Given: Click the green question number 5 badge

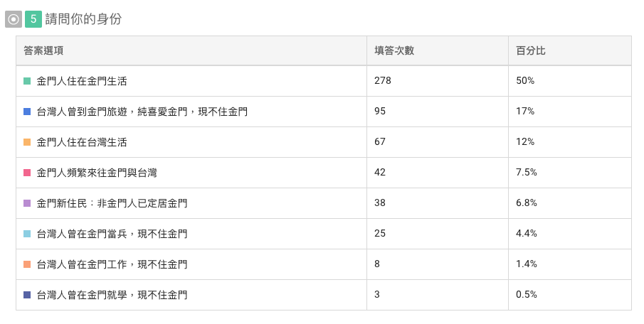Looking at the screenshot, I should (33, 19).
